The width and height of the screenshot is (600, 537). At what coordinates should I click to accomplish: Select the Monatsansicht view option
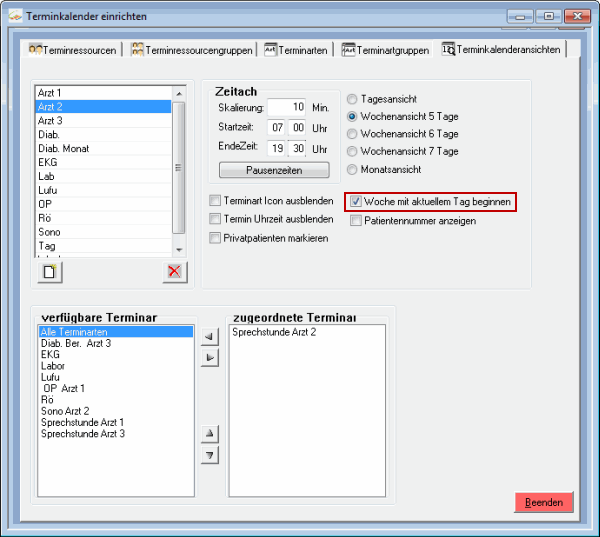coord(352,169)
